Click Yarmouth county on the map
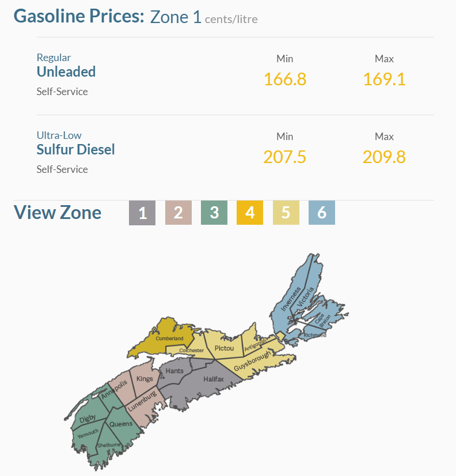This screenshot has width=456, height=476. pyautogui.click(x=88, y=434)
